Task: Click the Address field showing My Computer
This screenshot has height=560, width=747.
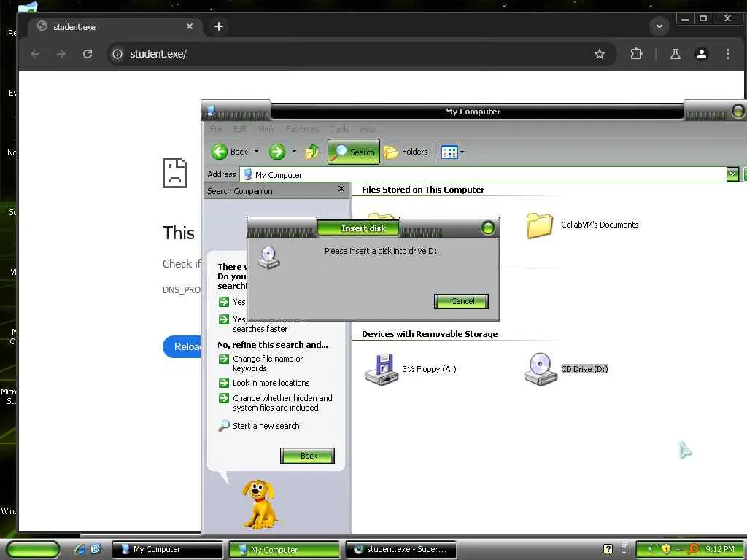Action: (x=483, y=175)
